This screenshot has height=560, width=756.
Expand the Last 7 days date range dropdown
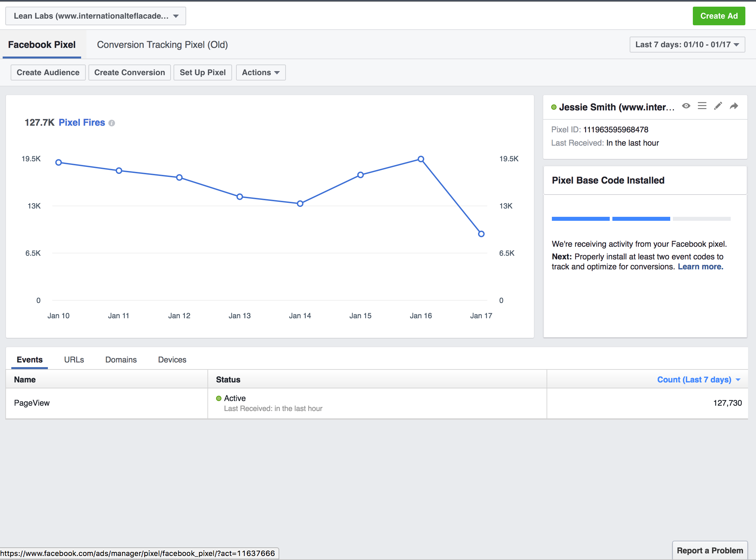pos(687,45)
